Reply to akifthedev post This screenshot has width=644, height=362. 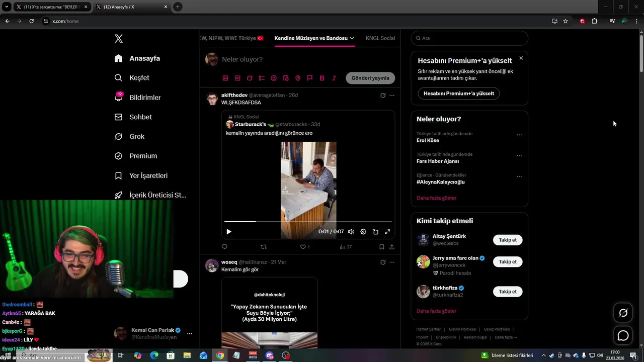224,247
